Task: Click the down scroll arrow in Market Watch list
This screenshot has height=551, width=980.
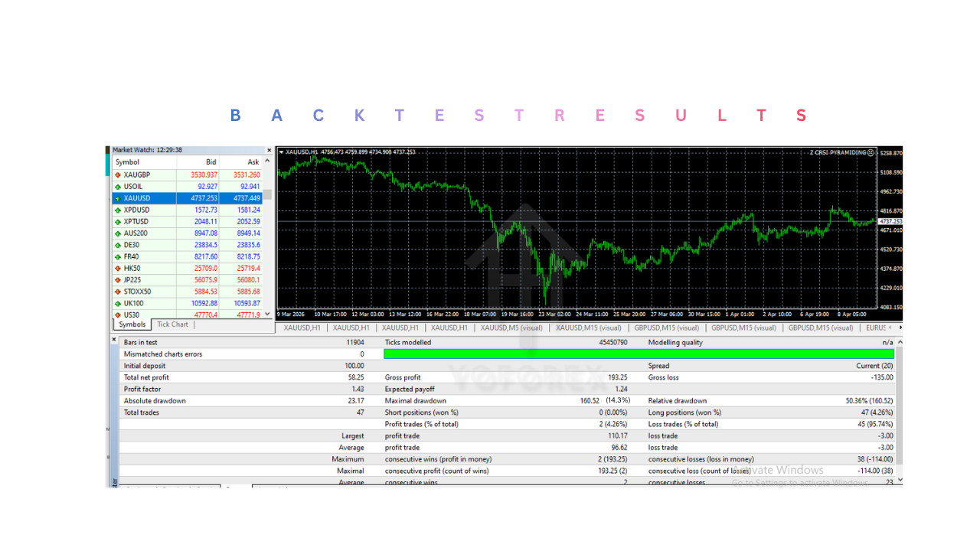Action: [267, 314]
